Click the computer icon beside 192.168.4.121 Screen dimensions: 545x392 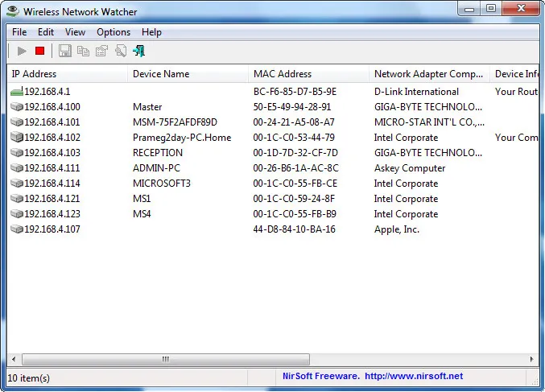[17, 199]
